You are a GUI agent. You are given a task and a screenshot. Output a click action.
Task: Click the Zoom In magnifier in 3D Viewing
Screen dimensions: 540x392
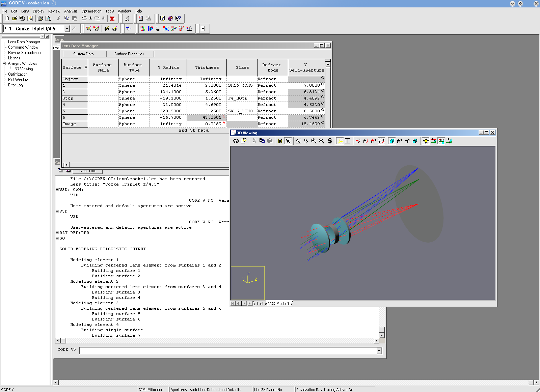coord(314,141)
